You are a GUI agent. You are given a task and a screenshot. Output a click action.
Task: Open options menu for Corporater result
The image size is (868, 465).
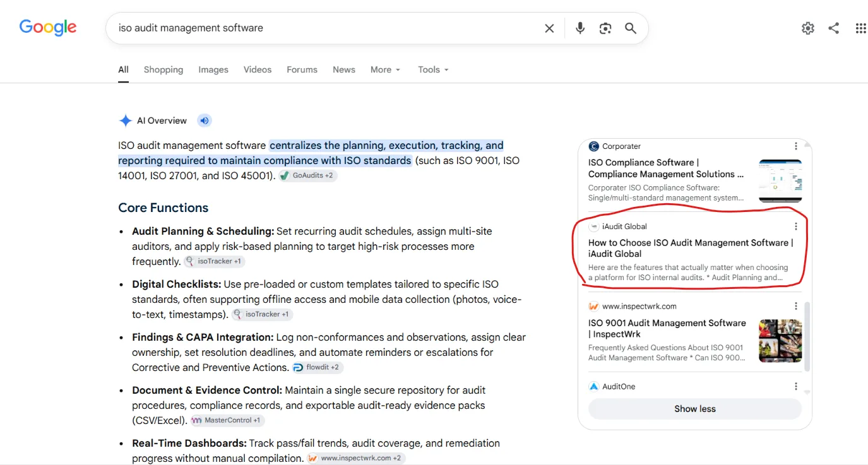click(x=796, y=146)
